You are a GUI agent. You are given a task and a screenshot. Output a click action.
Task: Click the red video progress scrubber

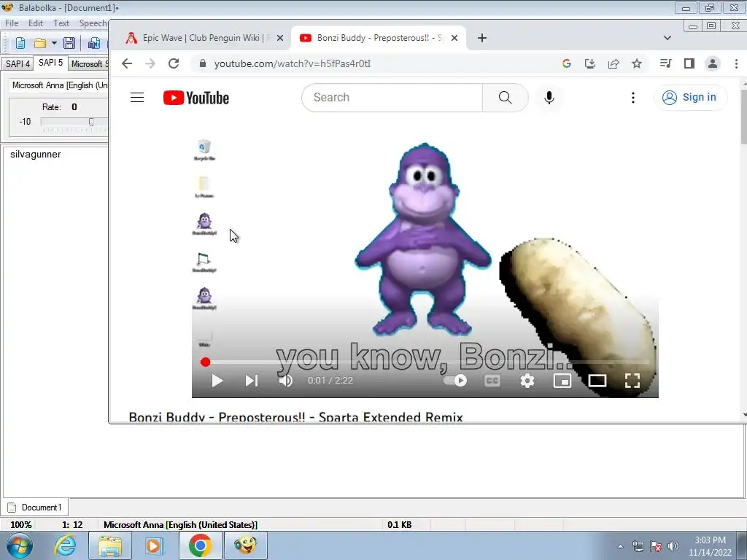coord(205,362)
